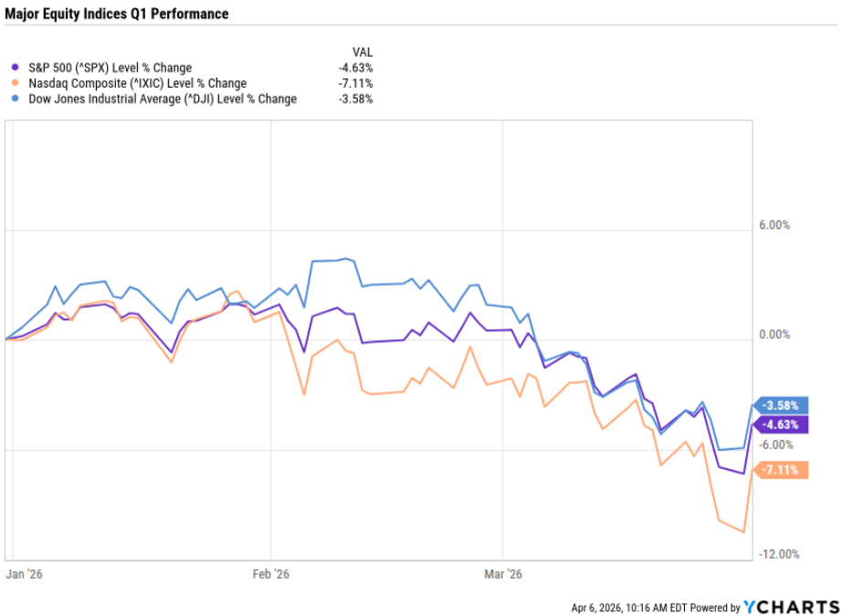The width and height of the screenshot is (842, 616).
Task: Click the orange Nasdaq Composite legend dot
Action: (14, 83)
